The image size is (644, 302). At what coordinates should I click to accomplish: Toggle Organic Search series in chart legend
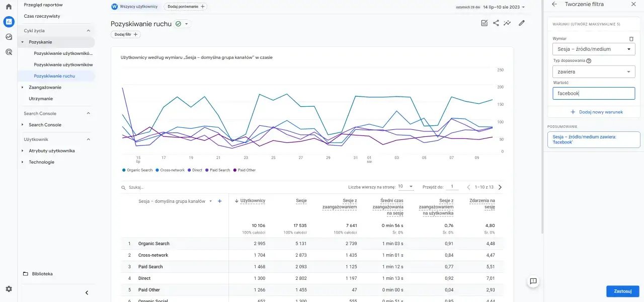pyautogui.click(x=137, y=170)
